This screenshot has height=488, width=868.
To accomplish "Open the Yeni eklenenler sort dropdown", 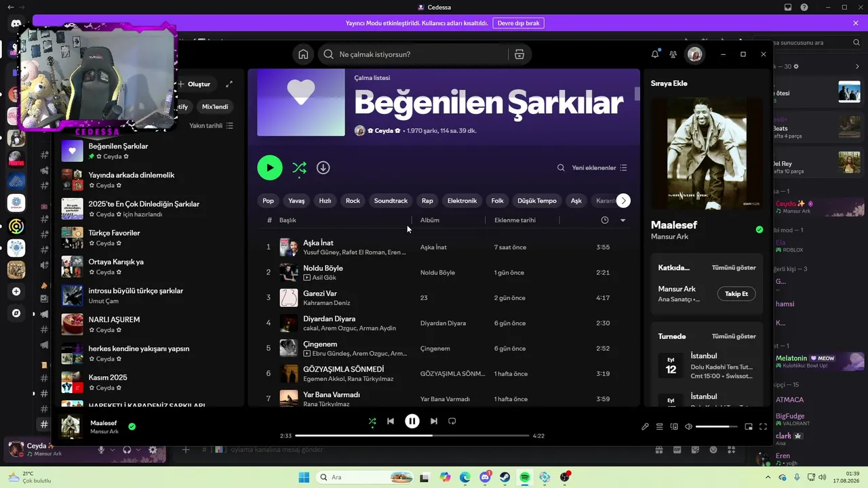I will click(x=599, y=167).
